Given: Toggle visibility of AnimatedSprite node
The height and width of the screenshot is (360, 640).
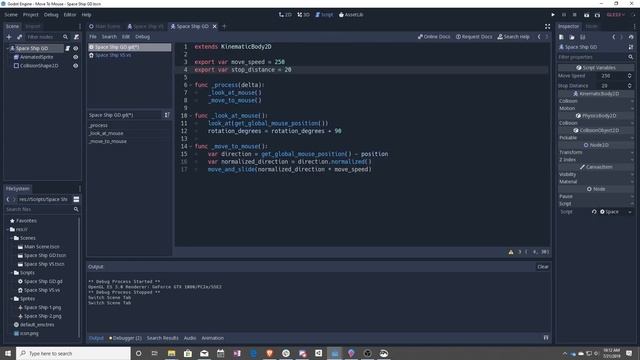Looking at the screenshot, I should click(x=76, y=57).
